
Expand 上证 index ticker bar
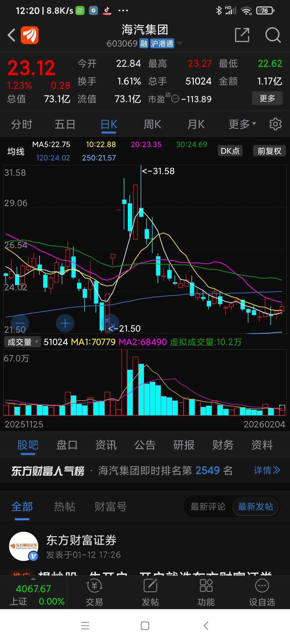coord(33,593)
